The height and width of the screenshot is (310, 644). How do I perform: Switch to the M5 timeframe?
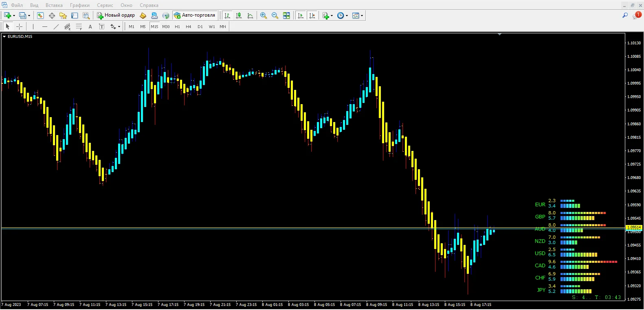[143, 26]
